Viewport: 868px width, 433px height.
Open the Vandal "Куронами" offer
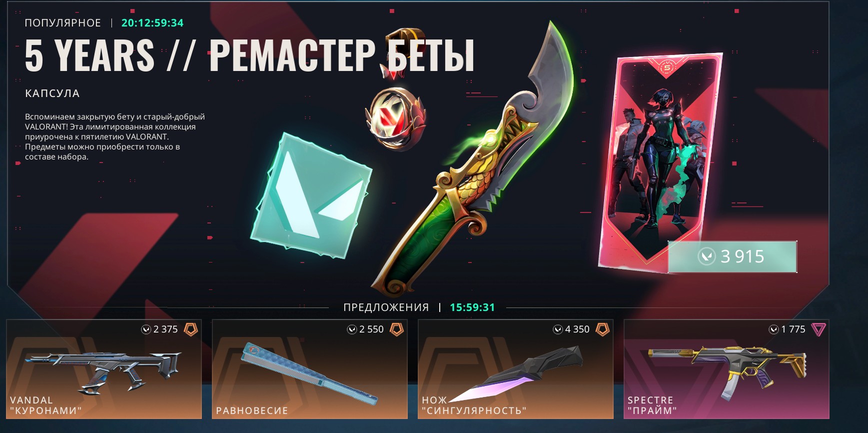(104, 369)
